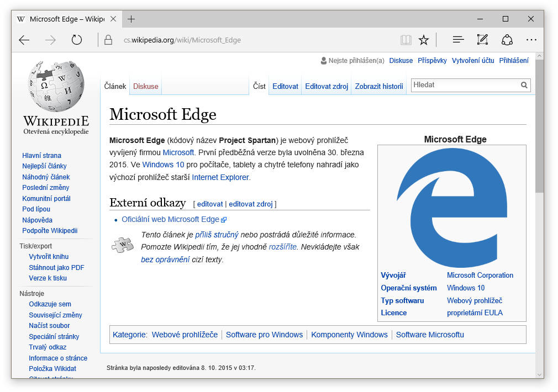Open Informace o stránce link
This screenshot has width=558, height=392.
pyautogui.click(x=58, y=358)
